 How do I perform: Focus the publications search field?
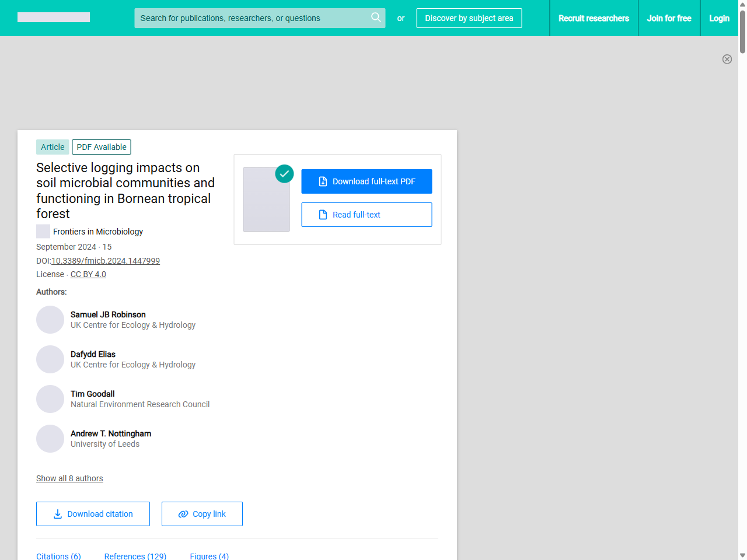[251, 18]
